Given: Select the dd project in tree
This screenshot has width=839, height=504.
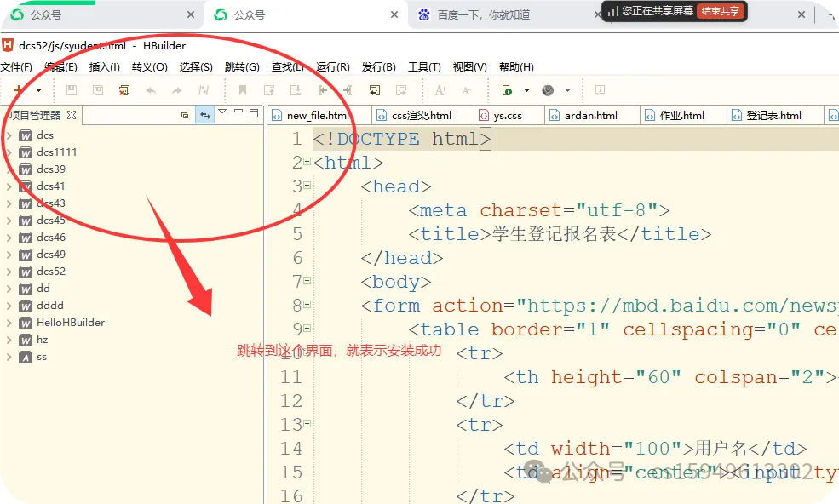Looking at the screenshot, I should click(43, 288).
